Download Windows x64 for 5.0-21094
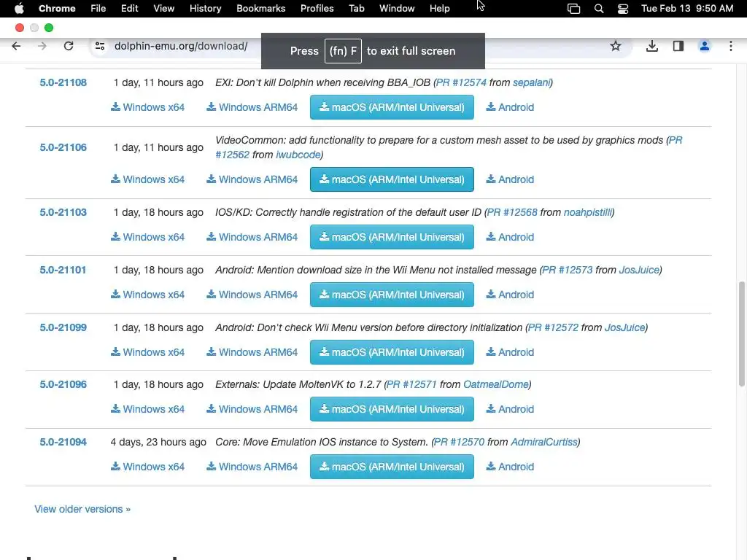The image size is (747, 560). click(x=147, y=467)
